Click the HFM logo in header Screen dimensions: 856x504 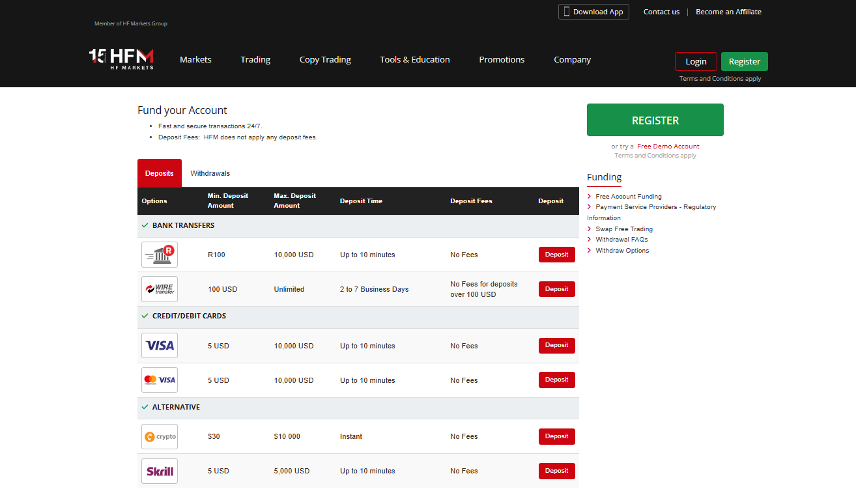pyautogui.click(x=122, y=59)
